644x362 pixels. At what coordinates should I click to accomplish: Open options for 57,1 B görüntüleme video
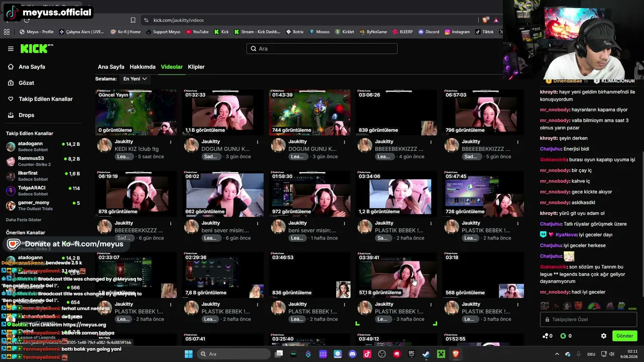click(x=431, y=304)
